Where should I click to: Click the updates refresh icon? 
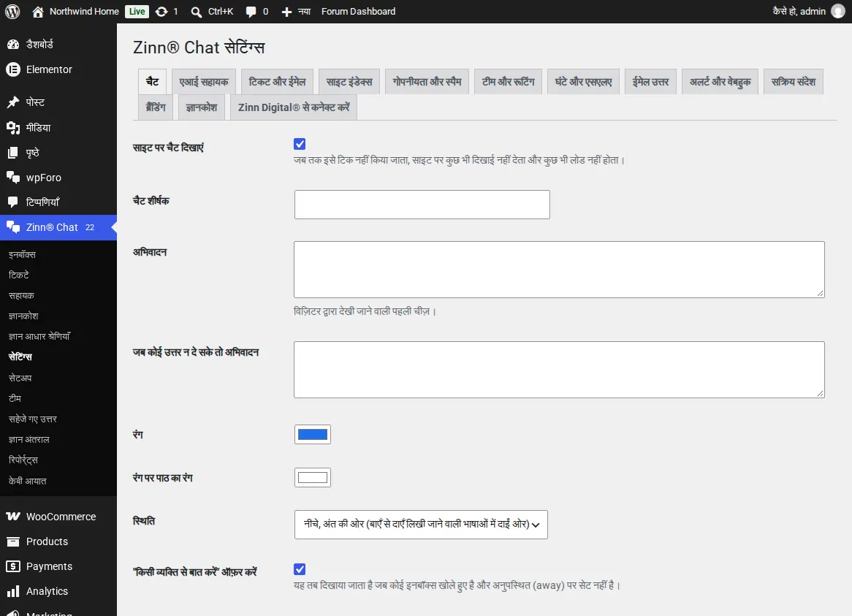(x=161, y=12)
